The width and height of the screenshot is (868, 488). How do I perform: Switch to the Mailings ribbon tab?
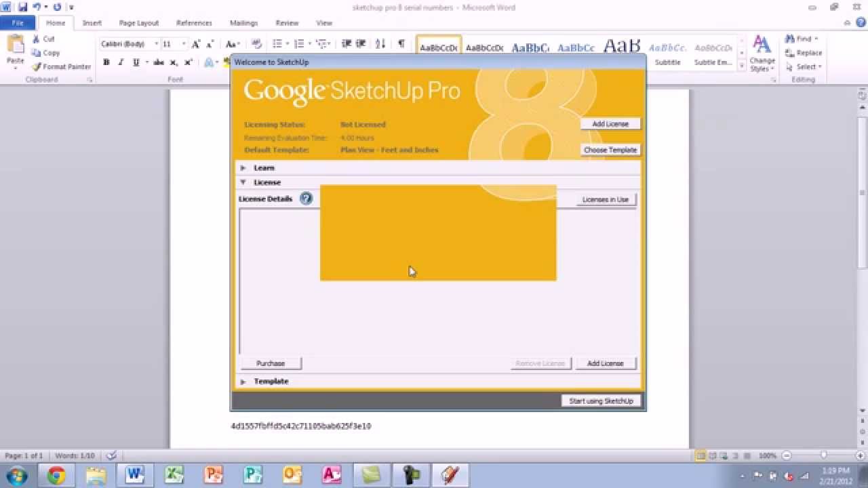[x=243, y=22]
